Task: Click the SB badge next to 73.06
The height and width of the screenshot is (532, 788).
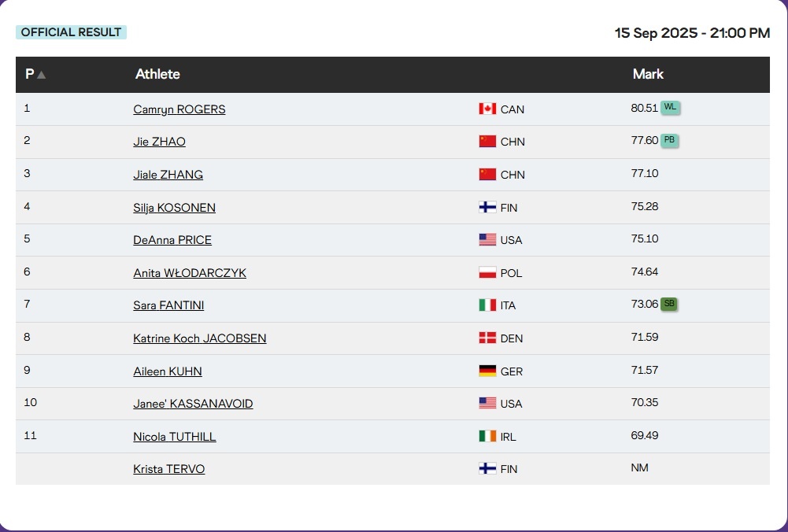Action: tap(669, 304)
